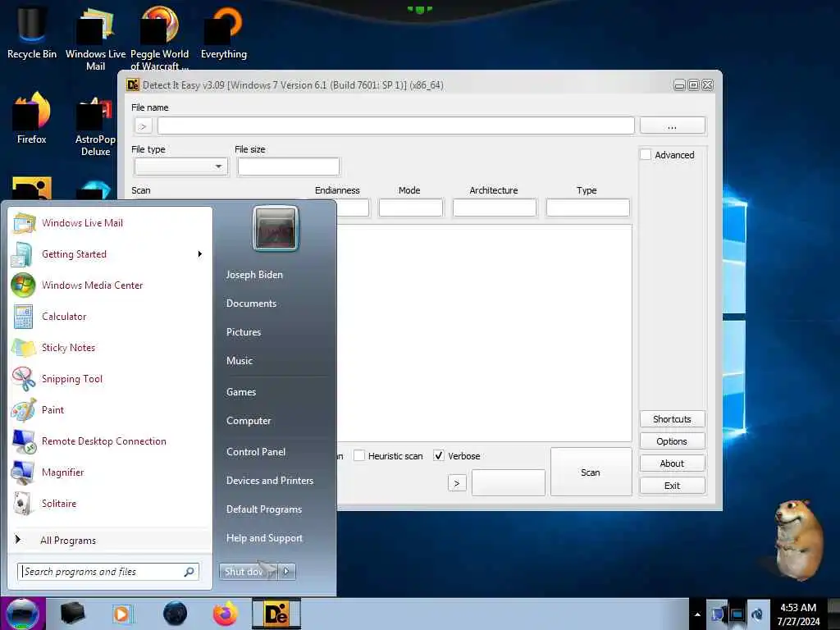Open Joseph Biden user folder
The height and width of the screenshot is (630, 840).
tap(254, 275)
